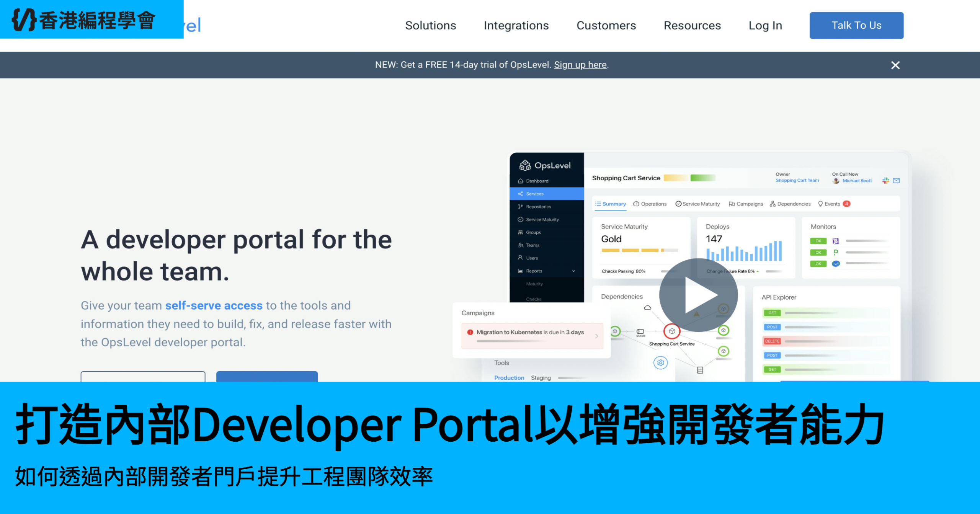Close the free trial announcement banner

[x=895, y=65]
